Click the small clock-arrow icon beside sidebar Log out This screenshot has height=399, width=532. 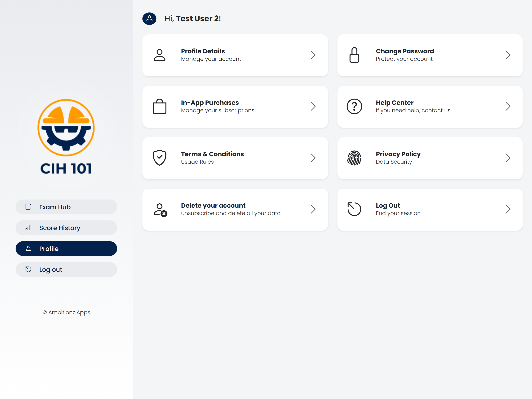(x=28, y=269)
